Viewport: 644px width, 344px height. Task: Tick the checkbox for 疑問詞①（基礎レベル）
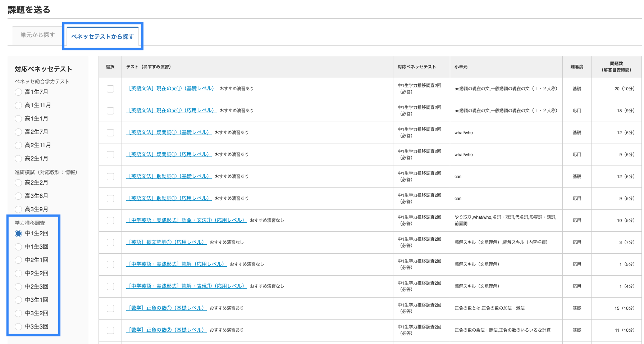(x=110, y=133)
